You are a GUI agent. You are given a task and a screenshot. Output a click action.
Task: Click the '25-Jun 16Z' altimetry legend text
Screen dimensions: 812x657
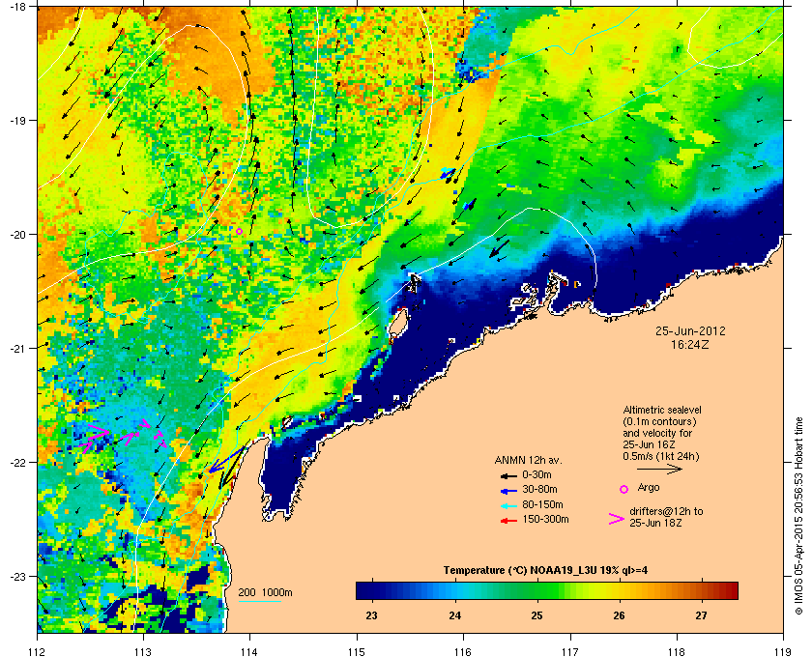pyautogui.click(x=649, y=444)
